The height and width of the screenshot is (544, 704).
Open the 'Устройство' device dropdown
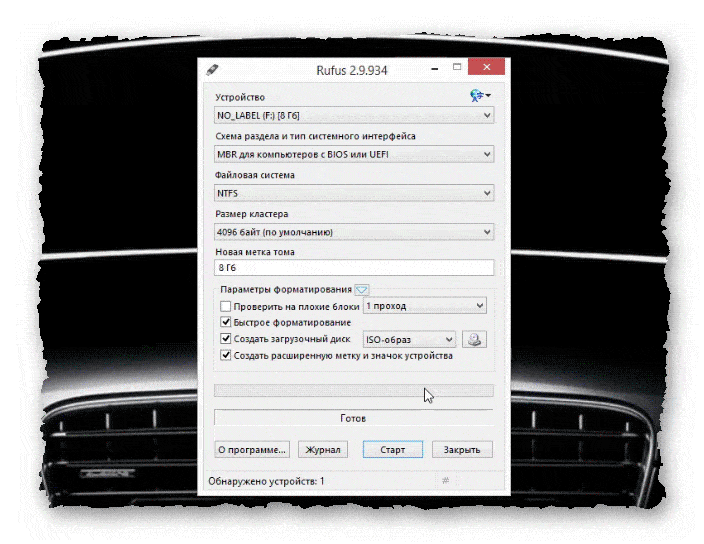(354, 115)
